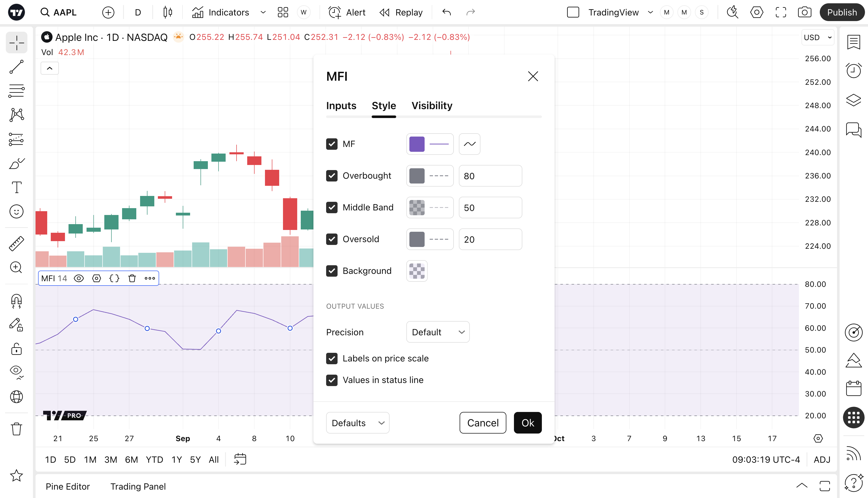Click the Magnet mode icon
The width and height of the screenshot is (868, 498).
pyautogui.click(x=16, y=301)
